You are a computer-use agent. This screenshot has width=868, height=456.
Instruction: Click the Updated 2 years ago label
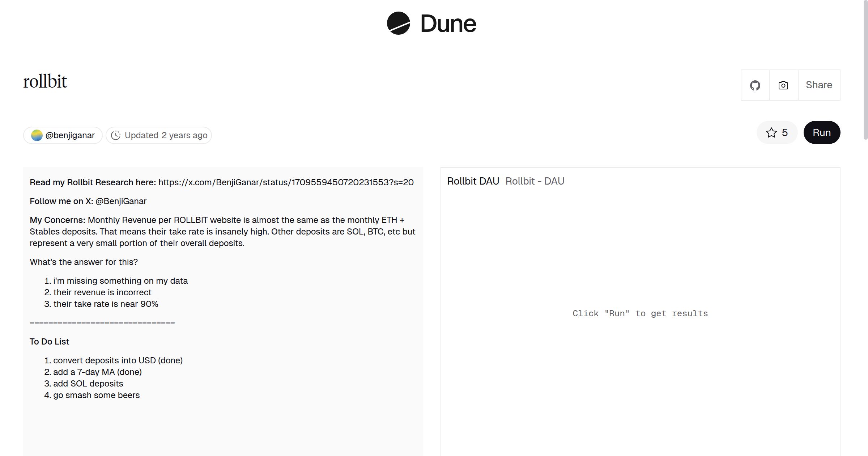[166, 135]
